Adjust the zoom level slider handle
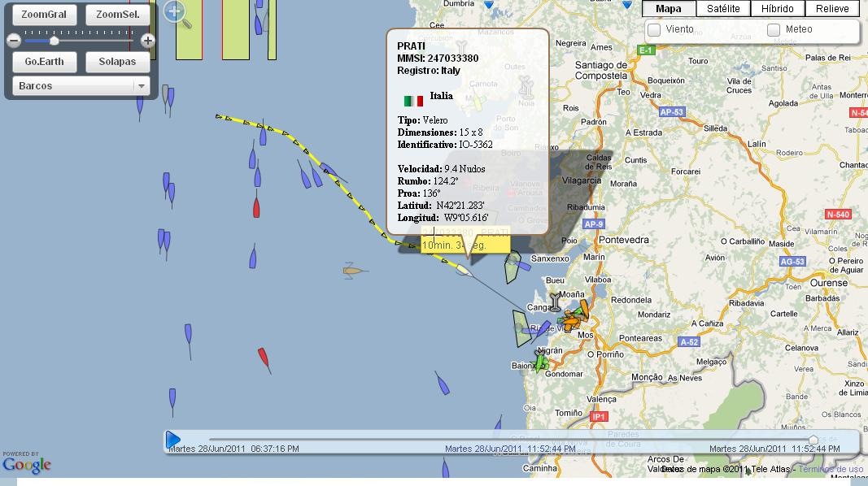This screenshot has height=486, width=868. click(55, 41)
